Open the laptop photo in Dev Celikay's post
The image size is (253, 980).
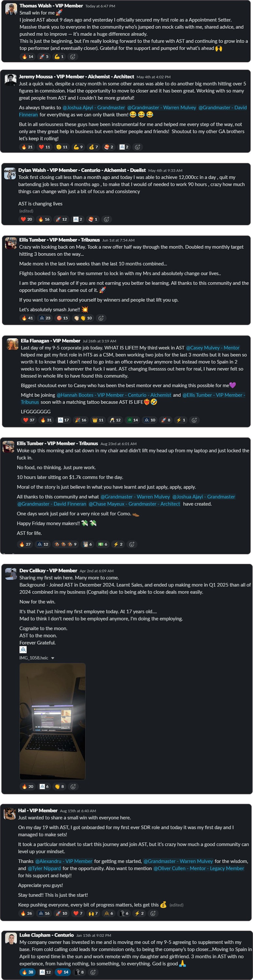click(x=53, y=721)
